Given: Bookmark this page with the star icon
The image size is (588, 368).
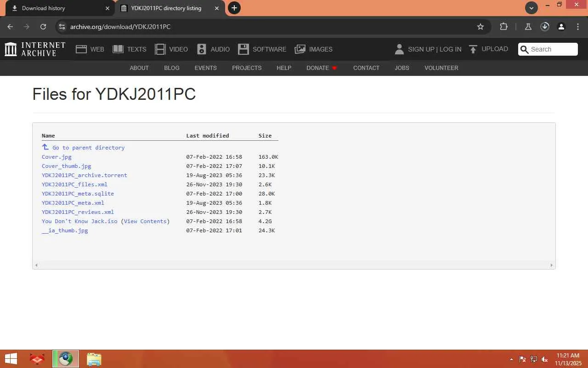Looking at the screenshot, I should pos(481,27).
